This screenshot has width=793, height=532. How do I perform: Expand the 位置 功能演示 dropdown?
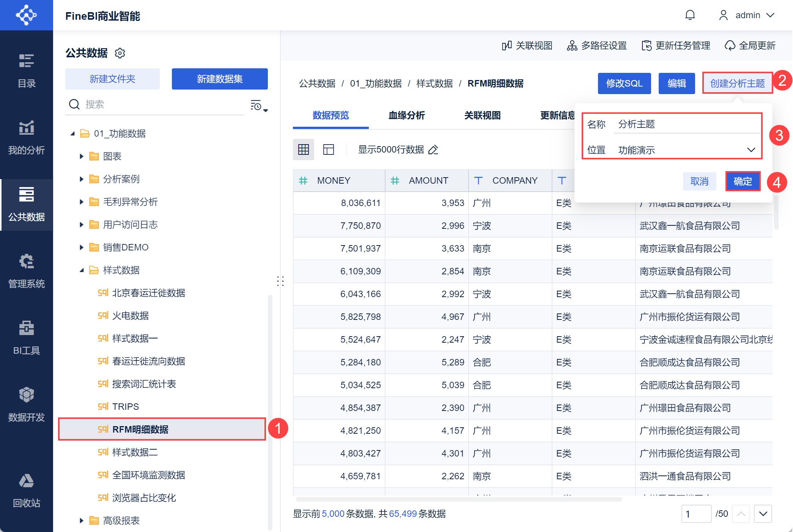[x=751, y=150]
